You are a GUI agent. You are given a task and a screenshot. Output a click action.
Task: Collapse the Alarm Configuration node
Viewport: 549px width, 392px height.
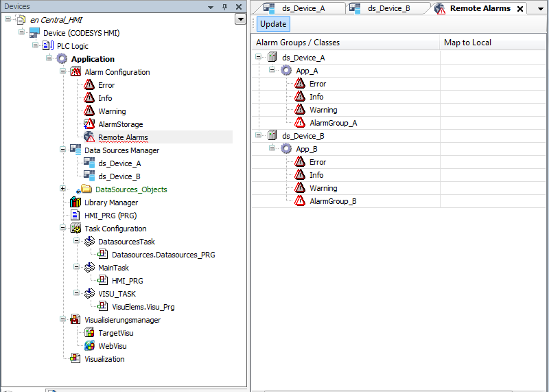(63, 72)
